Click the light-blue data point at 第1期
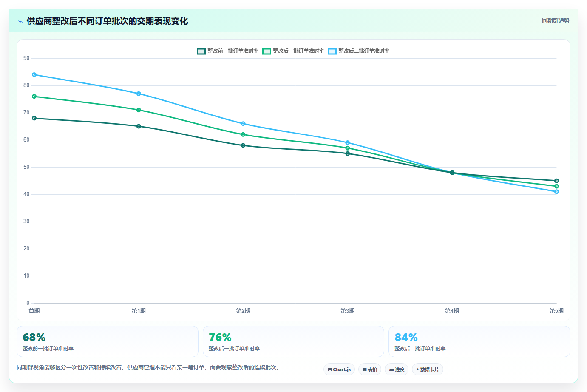This screenshot has height=392, width=587. pos(139,94)
